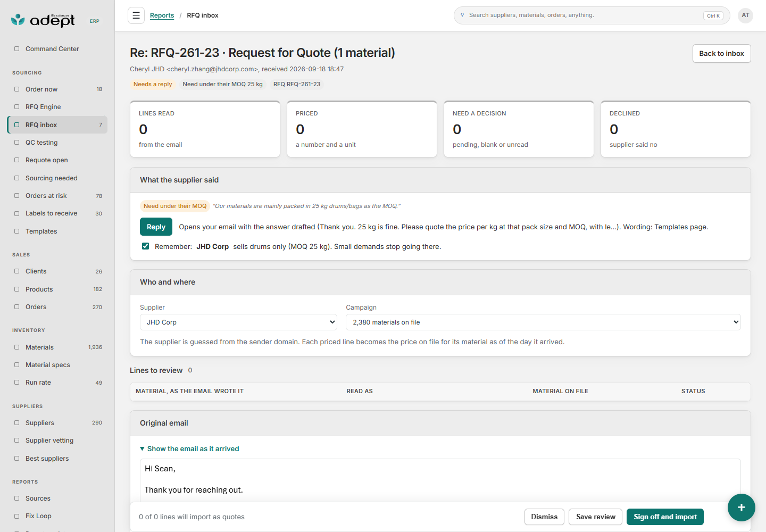Click the green plus floating button

[x=742, y=508]
